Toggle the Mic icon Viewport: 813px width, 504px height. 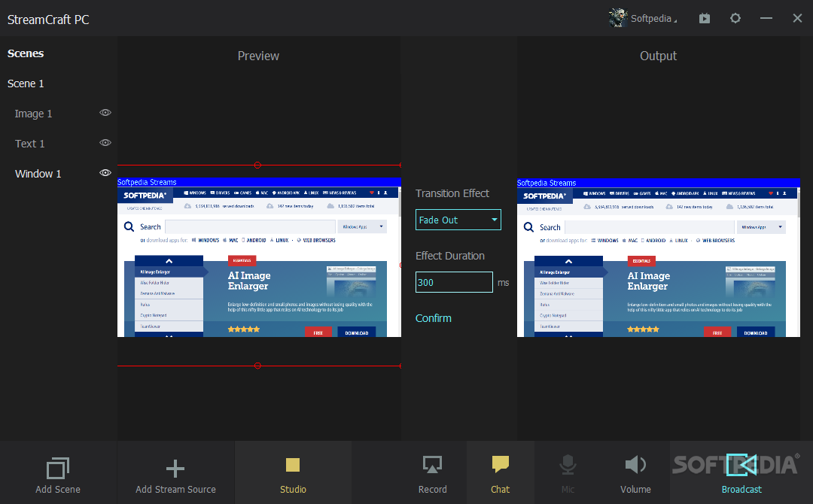[568, 465]
